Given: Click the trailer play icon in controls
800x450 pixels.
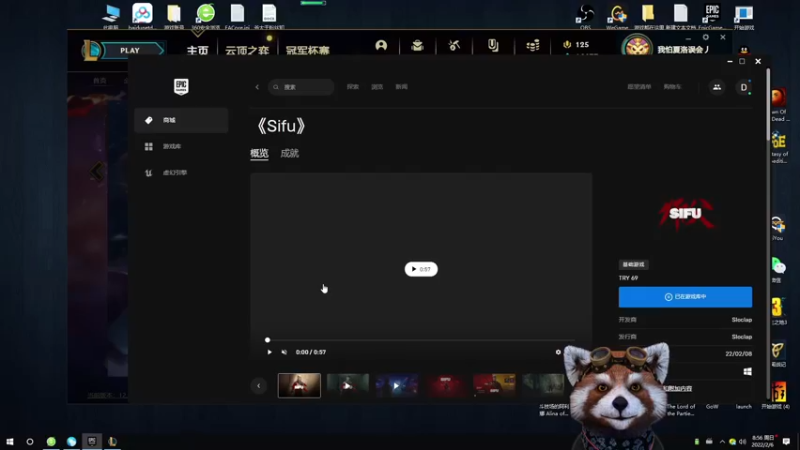Looking at the screenshot, I should click(x=269, y=352).
